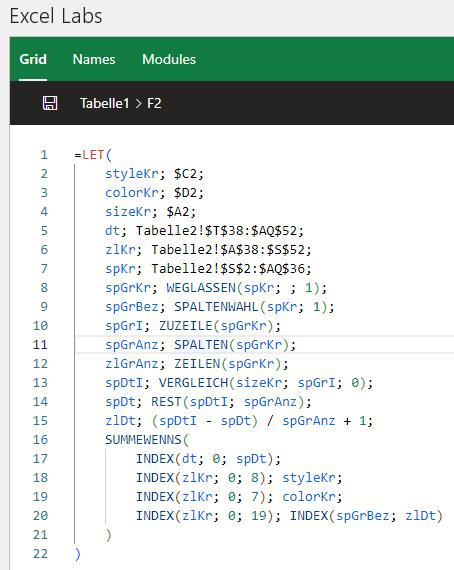Click the ZEILEN function on line 12
The height and width of the screenshot is (570, 454).
(197, 364)
